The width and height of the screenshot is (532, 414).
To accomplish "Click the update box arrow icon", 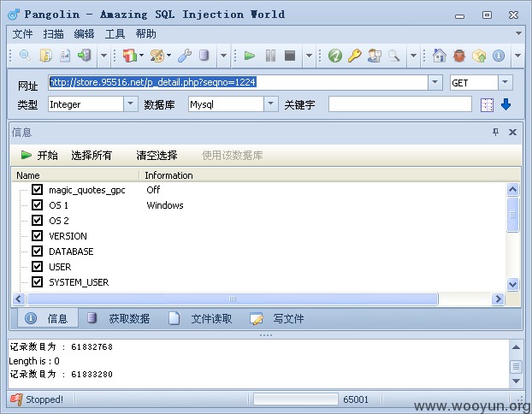I will tap(479, 56).
